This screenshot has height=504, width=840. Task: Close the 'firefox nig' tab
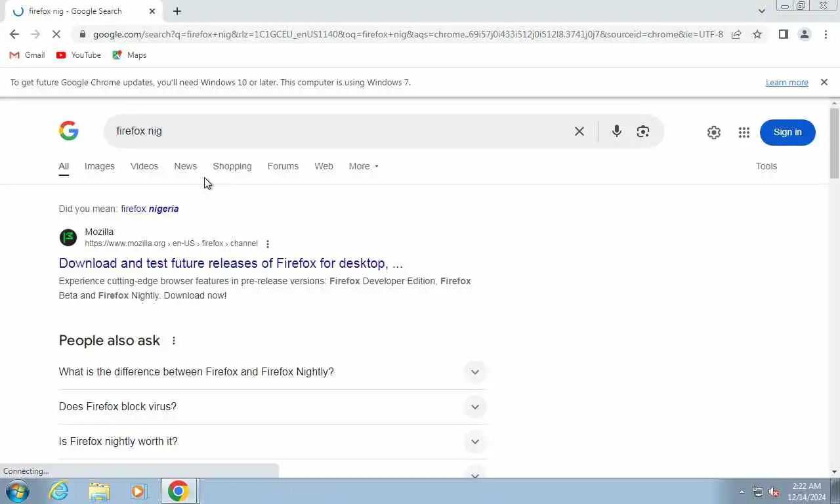point(152,11)
